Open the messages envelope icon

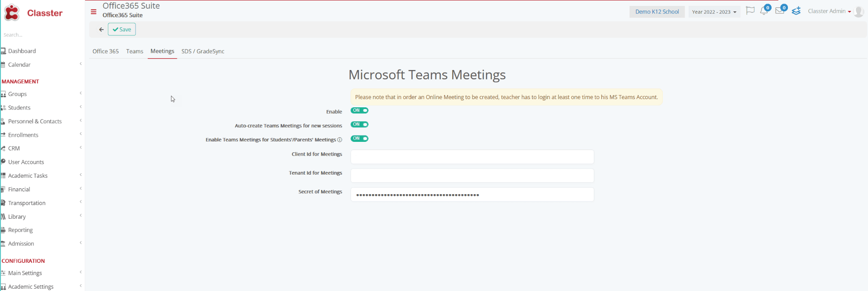tap(780, 11)
